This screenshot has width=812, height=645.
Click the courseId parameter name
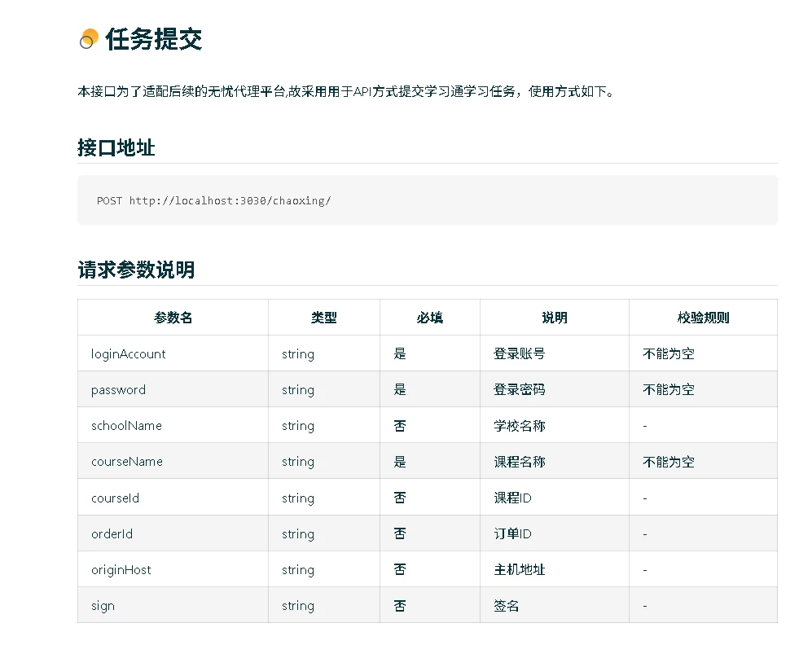point(113,498)
